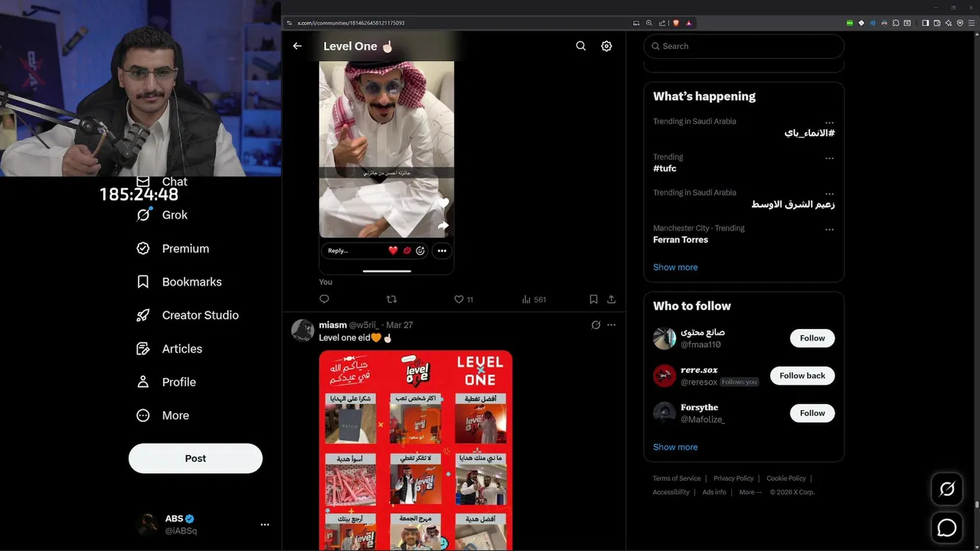Viewport: 980px width, 551px height.
Task: Click the lips emoji reaction in reply bar
Action: click(407, 250)
